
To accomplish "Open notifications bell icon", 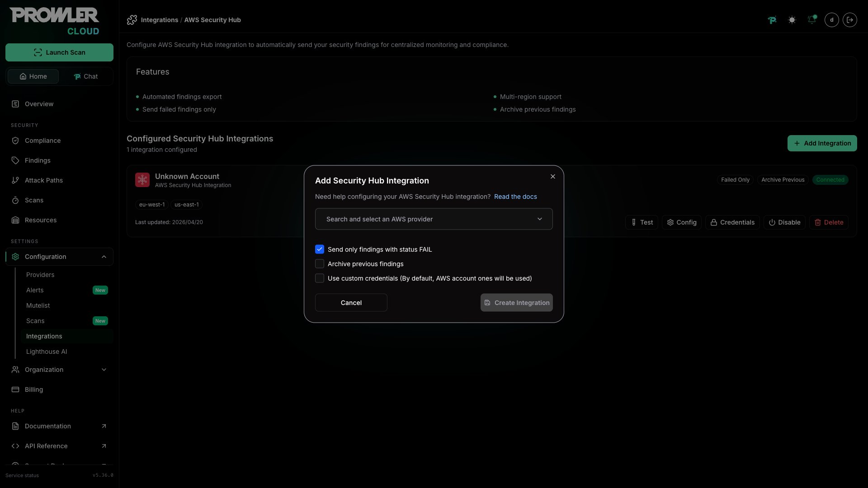I will coord(812,20).
